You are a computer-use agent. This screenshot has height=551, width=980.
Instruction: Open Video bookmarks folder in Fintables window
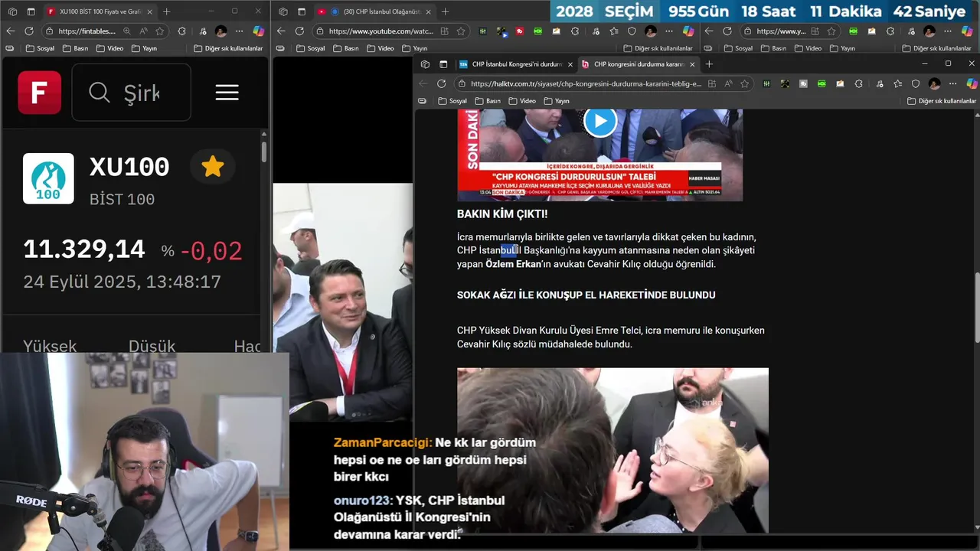click(110, 48)
